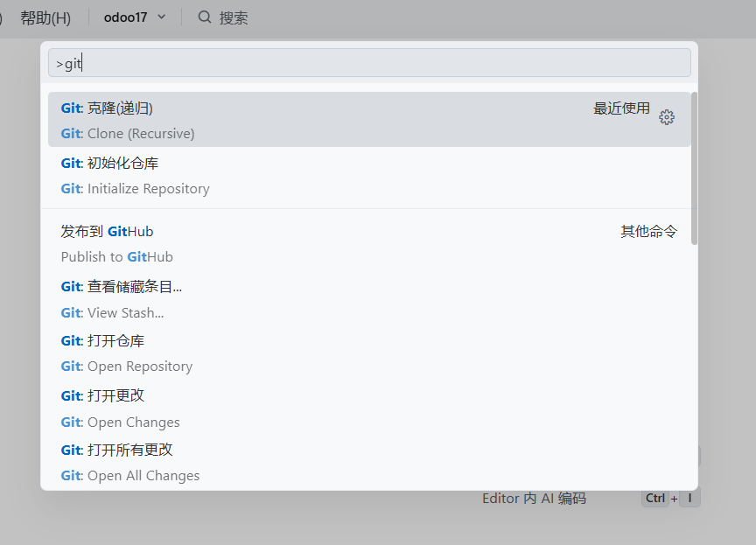The width and height of the screenshot is (756, 545).
Task: Click the Ctrl key badge
Action: tap(655, 499)
